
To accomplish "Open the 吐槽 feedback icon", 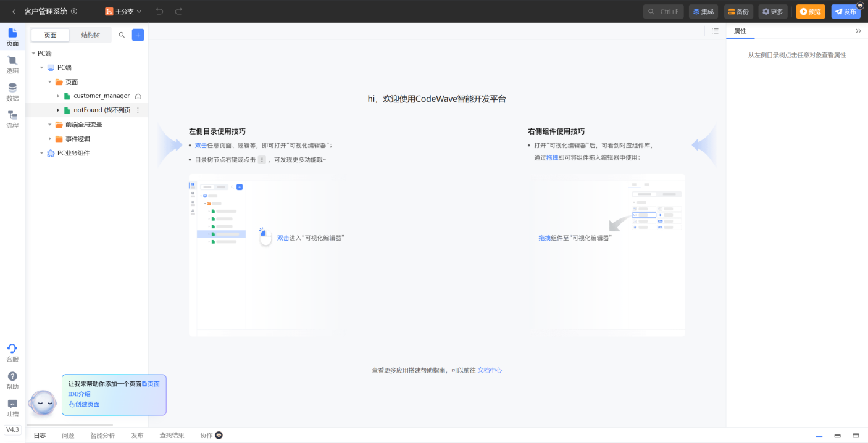I will point(12,408).
